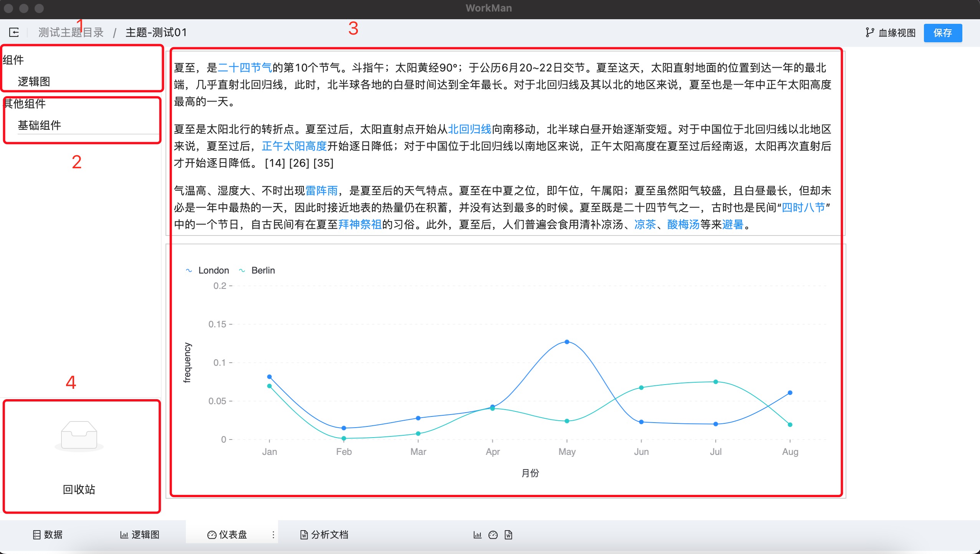Toggle the London series in legend
Image resolution: width=980 pixels, height=554 pixels.
[x=207, y=270]
